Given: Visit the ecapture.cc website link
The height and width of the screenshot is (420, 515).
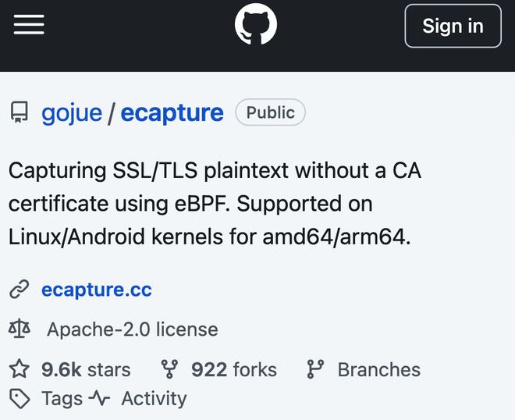Looking at the screenshot, I should (96, 290).
